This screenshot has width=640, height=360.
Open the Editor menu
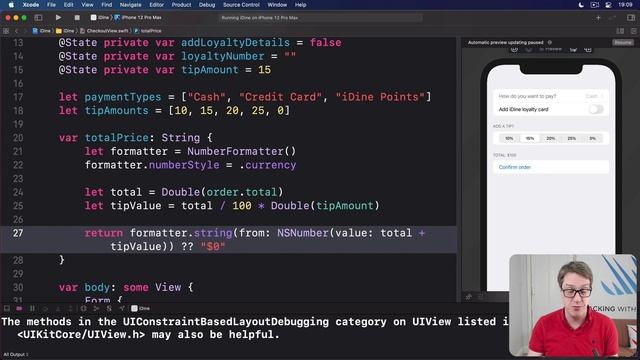click(156, 5)
